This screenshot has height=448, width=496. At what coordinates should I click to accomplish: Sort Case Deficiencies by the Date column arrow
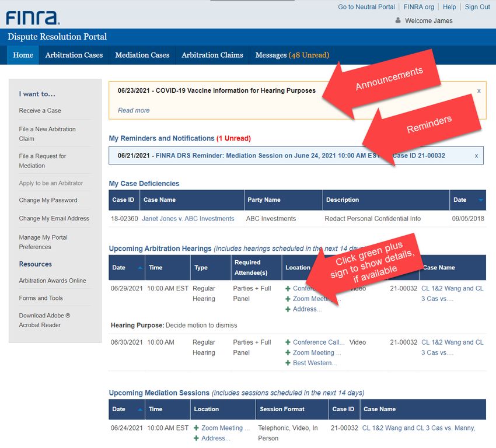[481, 200]
